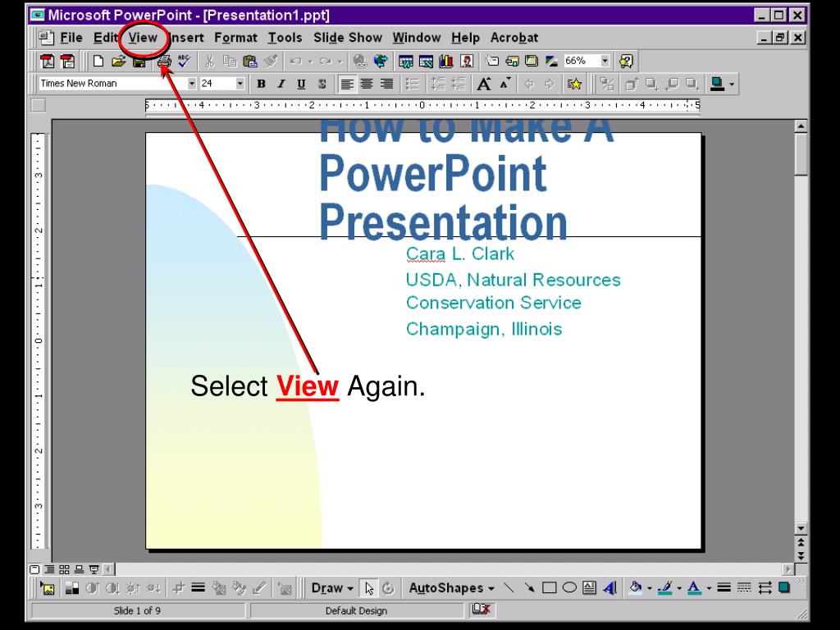Click the Copy icon
The image size is (840, 630).
230,61
